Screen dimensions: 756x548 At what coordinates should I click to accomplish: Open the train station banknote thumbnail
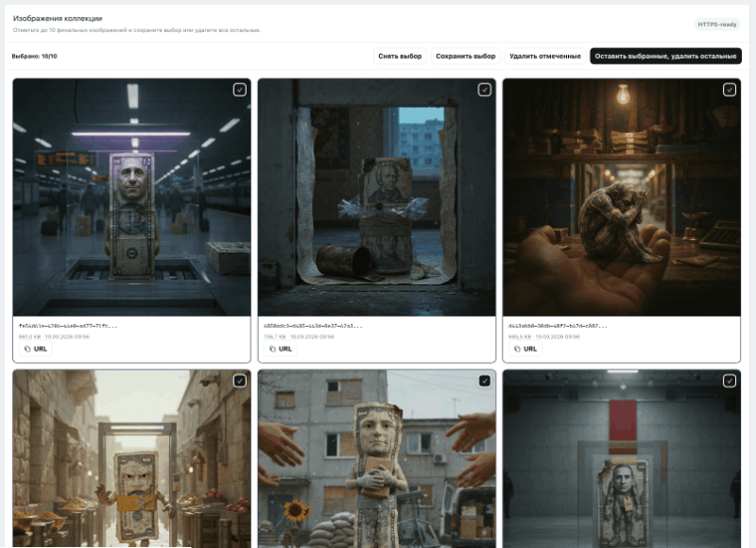131,197
